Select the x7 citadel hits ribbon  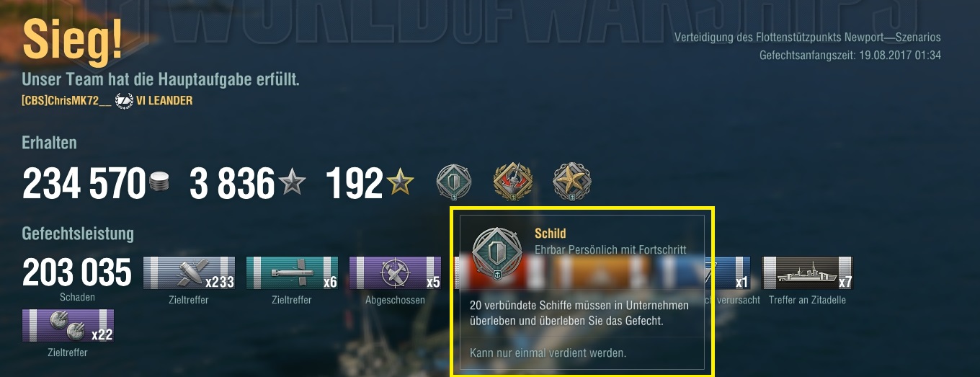[x=807, y=273]
